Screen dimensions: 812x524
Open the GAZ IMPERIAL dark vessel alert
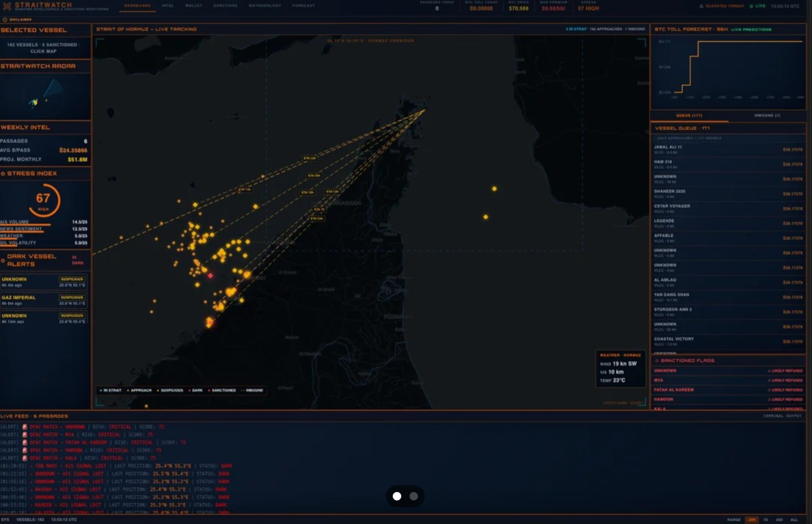pyautogui.click(x=44, y=300)
